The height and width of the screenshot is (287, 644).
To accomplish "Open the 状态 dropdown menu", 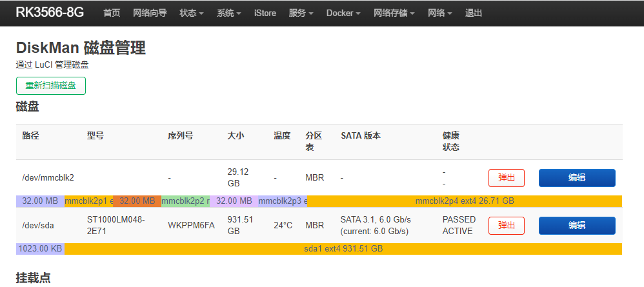I will (191, 13).
